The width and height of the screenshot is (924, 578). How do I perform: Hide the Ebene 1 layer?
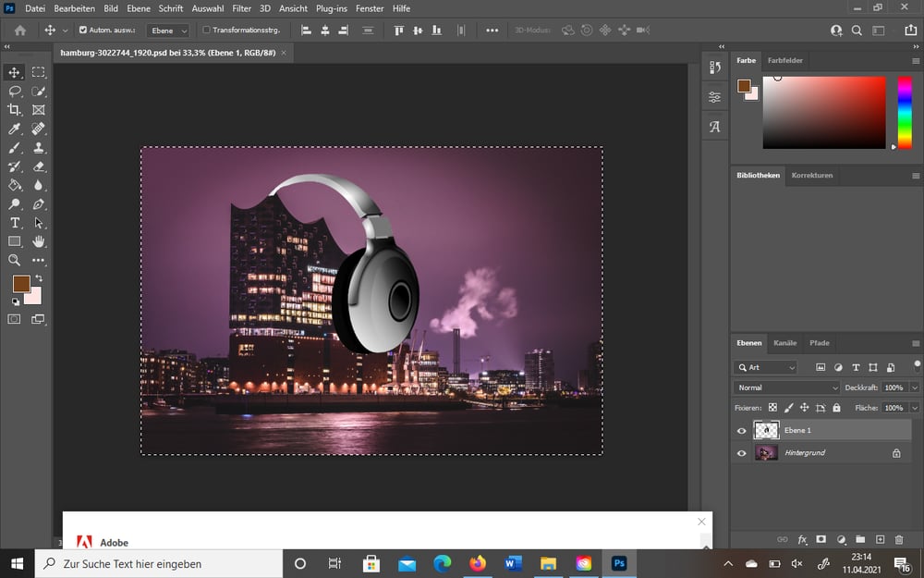741,431
